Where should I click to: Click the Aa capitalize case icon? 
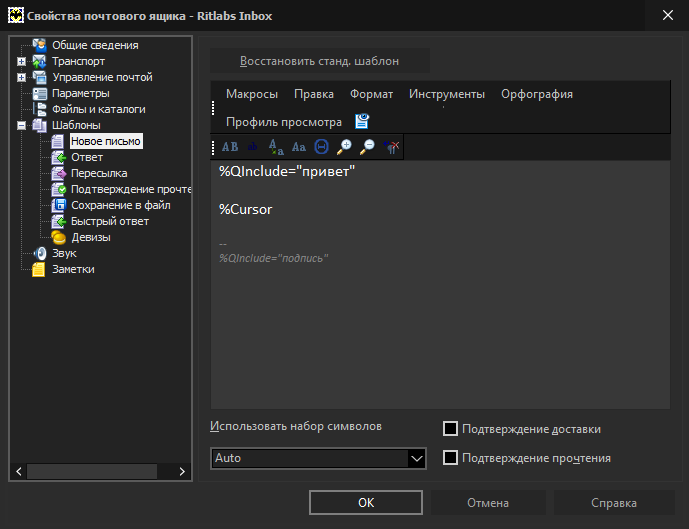click(299, 147)
